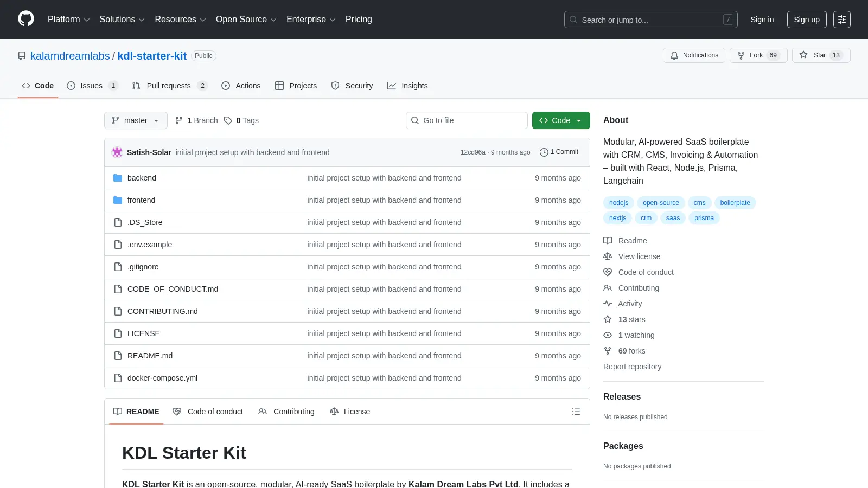Expand the Open Source menu

point(246,20)
